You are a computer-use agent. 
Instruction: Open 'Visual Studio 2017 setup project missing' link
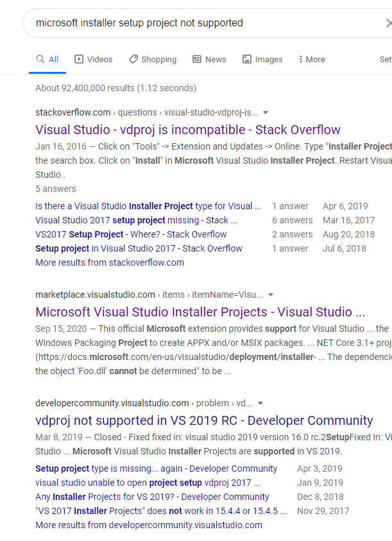click(x=136, y=220)
